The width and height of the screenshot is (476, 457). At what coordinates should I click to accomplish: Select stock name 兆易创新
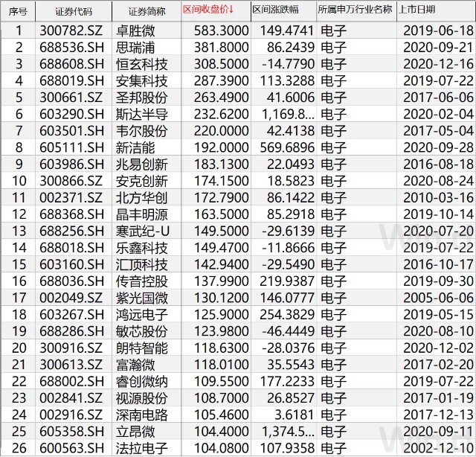click(x=142, y=164)
